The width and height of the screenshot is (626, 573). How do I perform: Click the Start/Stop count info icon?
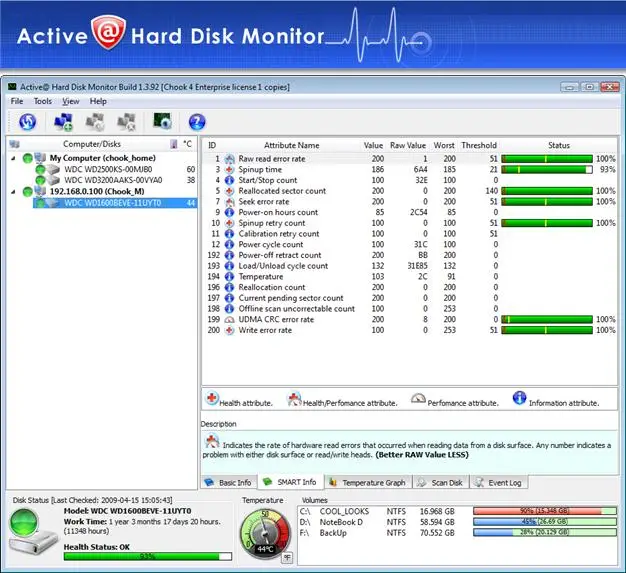click(230, 180)
